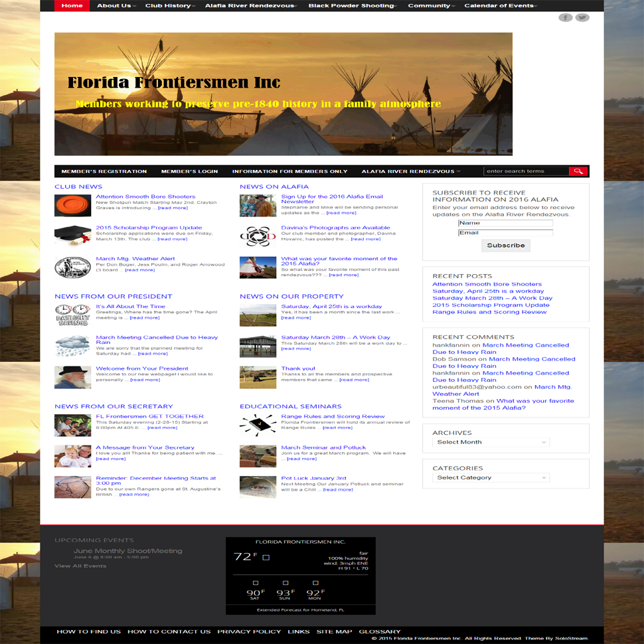Open the orange clay target thumbnail
Screen dimensions: 644x644
point(72,205)
